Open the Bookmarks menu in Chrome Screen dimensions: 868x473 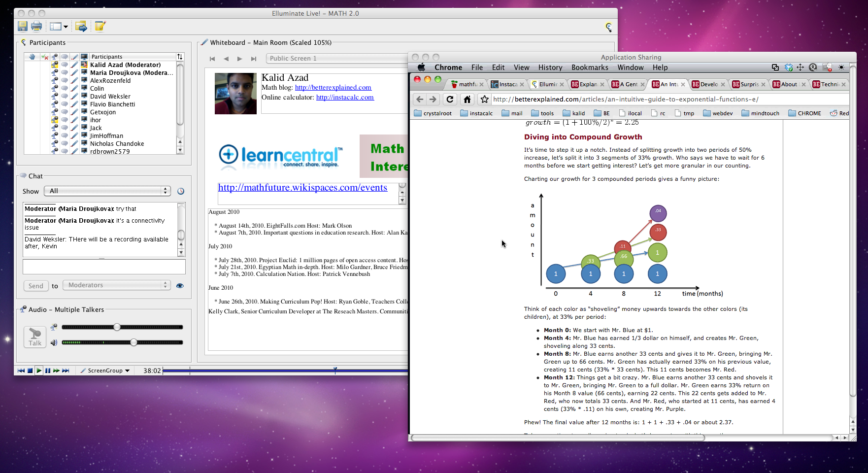(590, 68)
